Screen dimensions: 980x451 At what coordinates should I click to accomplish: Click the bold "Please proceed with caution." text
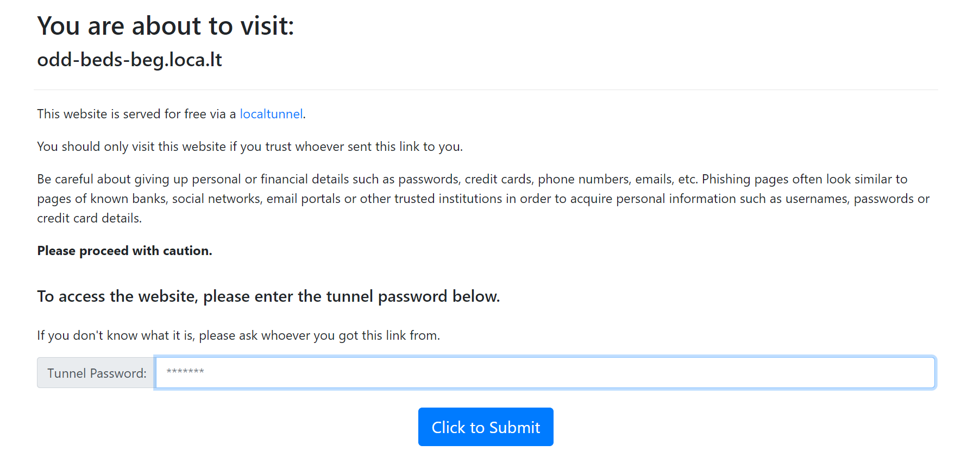[124, 251]
